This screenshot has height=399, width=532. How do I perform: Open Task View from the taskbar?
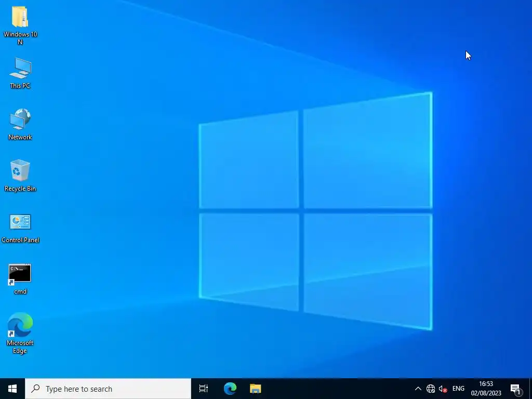[204, 389]
